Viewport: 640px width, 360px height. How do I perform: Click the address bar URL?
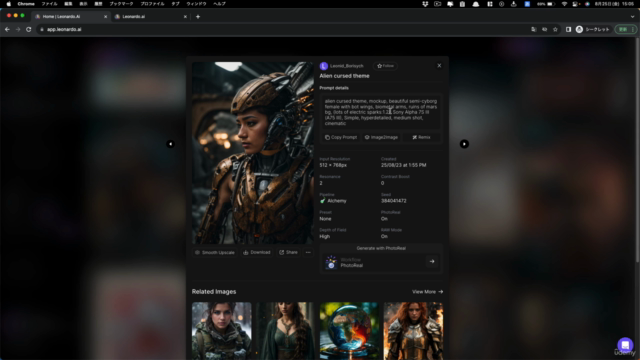point(64,29)
